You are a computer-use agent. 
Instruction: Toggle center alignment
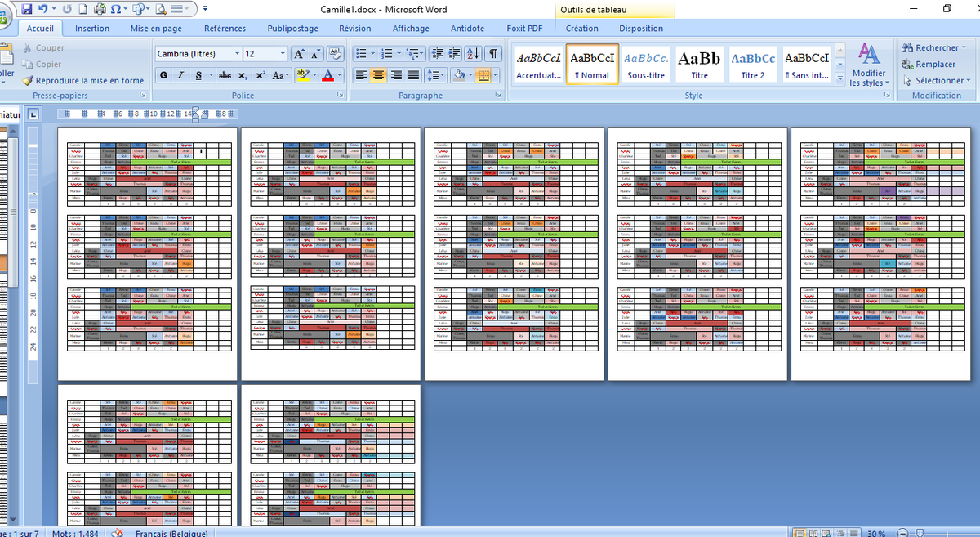(379, 75)
